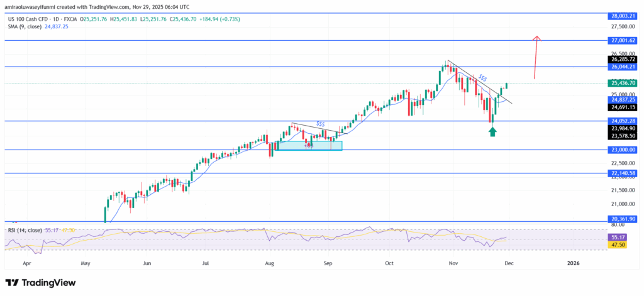644x296 pixels.
Task: Click the 2026 label on time axis
Action: 573,263
